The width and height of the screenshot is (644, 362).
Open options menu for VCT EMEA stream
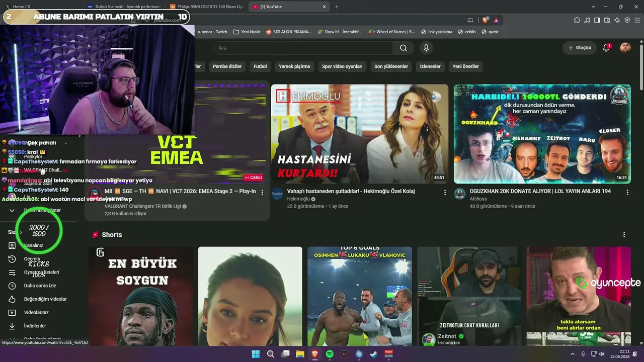(262, 192)
